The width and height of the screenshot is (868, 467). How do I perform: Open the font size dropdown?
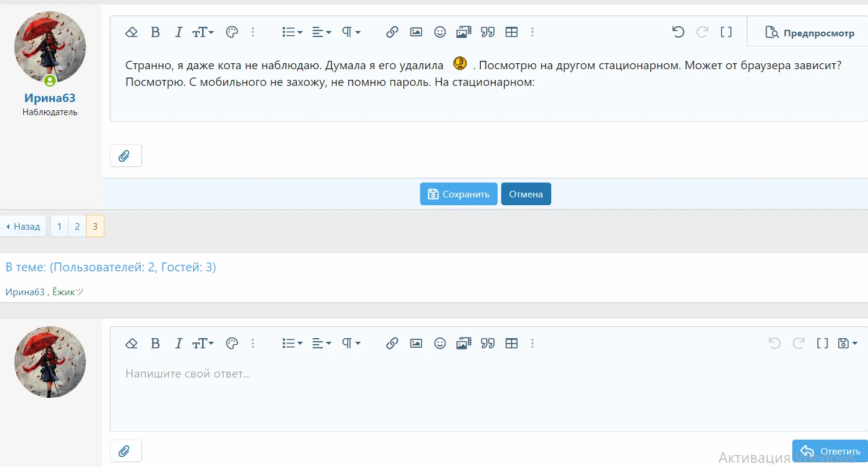(203, 32)
